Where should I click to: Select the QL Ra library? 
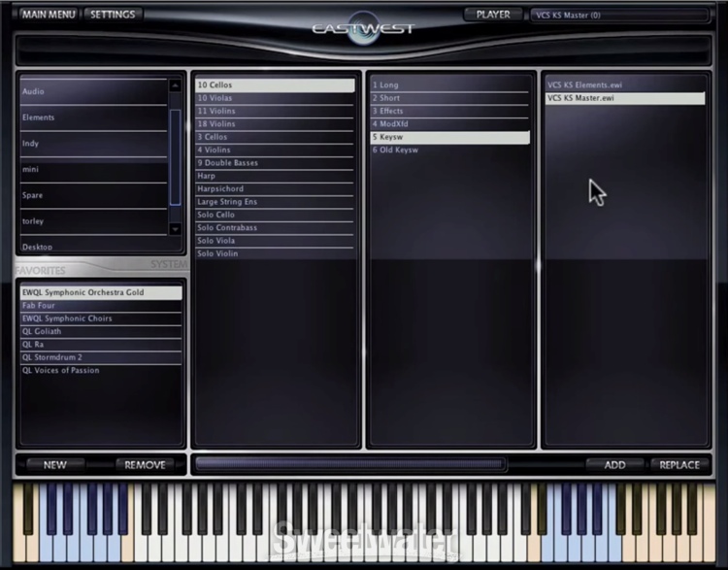(x=101, y=345)
